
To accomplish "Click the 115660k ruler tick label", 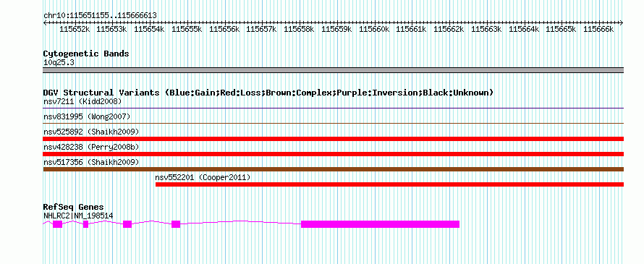I will 374,29.
